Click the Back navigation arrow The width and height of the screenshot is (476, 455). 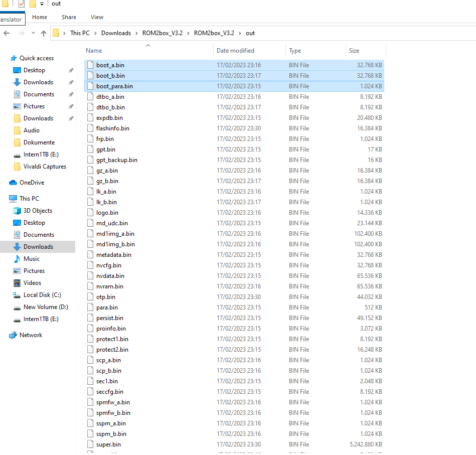7,33
